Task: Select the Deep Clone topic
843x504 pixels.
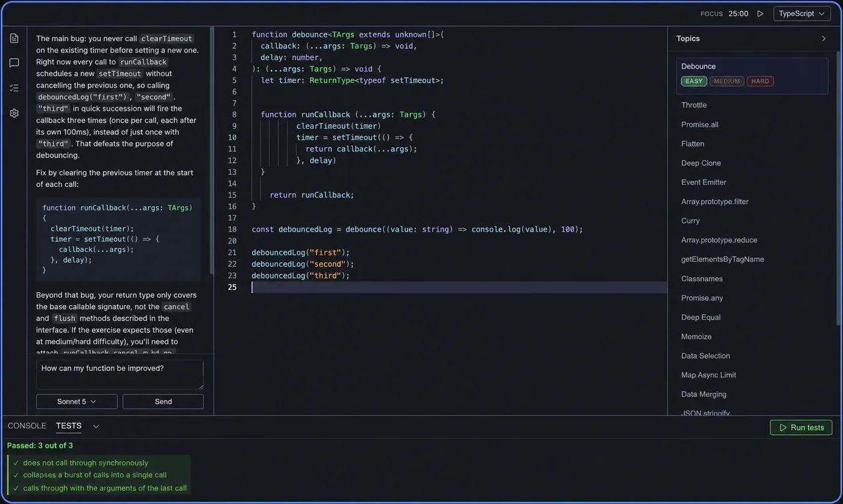Action: coord(701,162)
